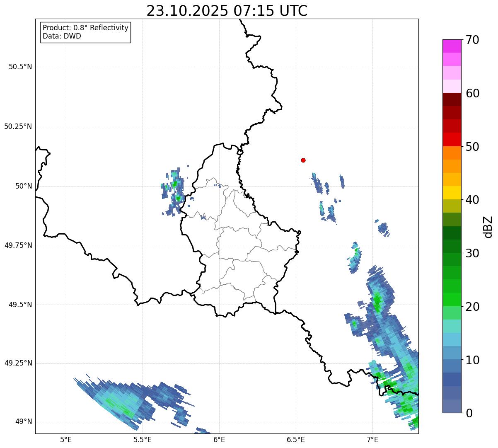Click the 50°N latitude label
This screenshot has height=448, width=498.
coord(24,186)
